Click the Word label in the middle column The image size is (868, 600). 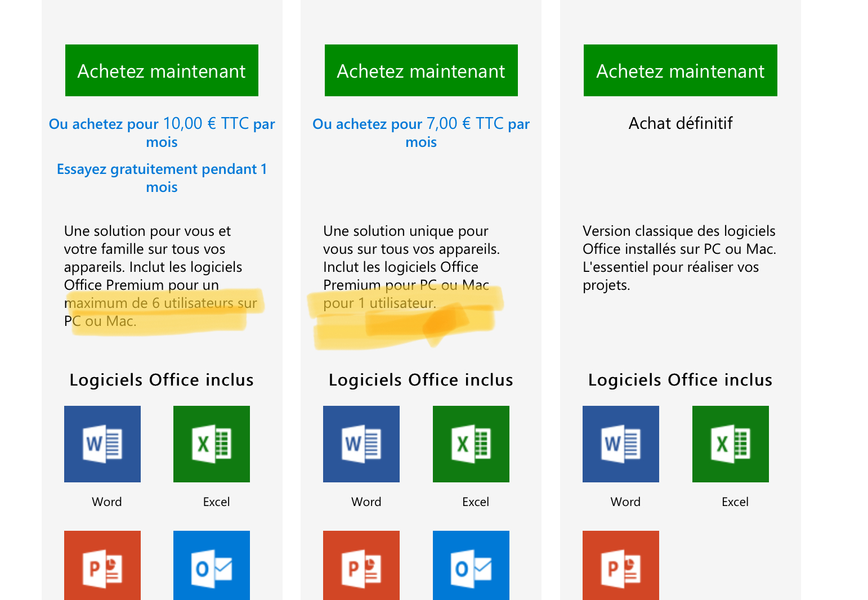[x=366, y=502]
